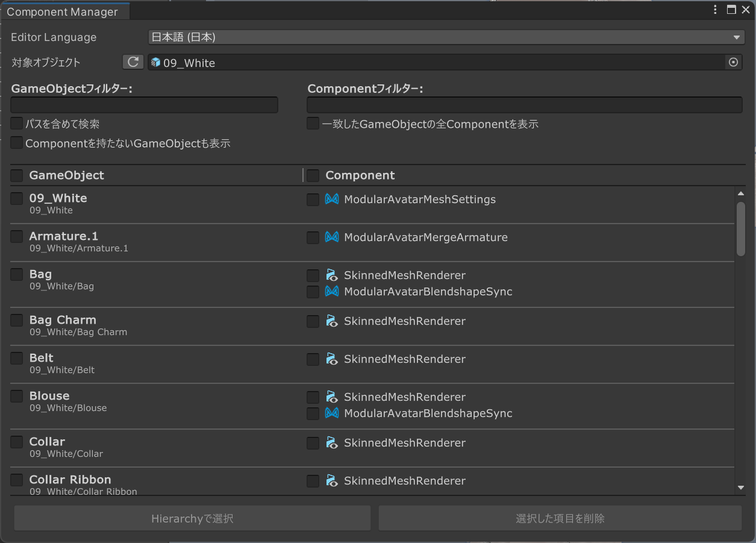Click the Collar Ribbon GameObject name

click(x=70, y=480)
